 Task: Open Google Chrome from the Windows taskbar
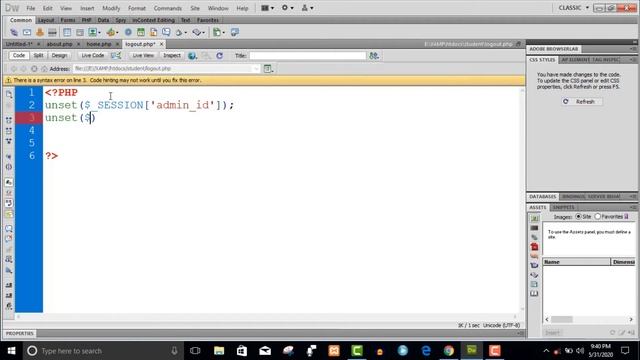[449, 351]
